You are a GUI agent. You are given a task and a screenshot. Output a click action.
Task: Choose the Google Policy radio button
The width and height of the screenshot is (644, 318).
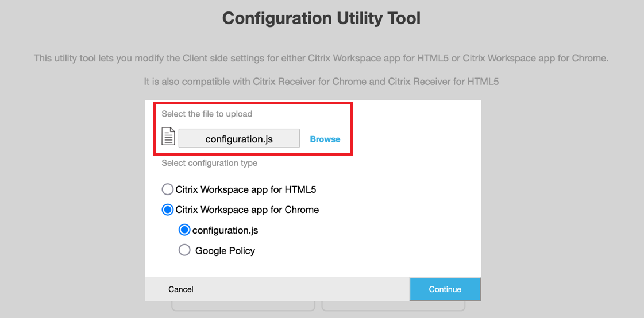[184, 250]
